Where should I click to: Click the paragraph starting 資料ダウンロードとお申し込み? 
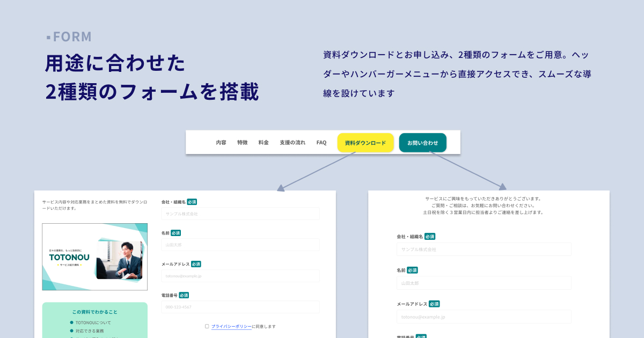[x=457, y=74]
